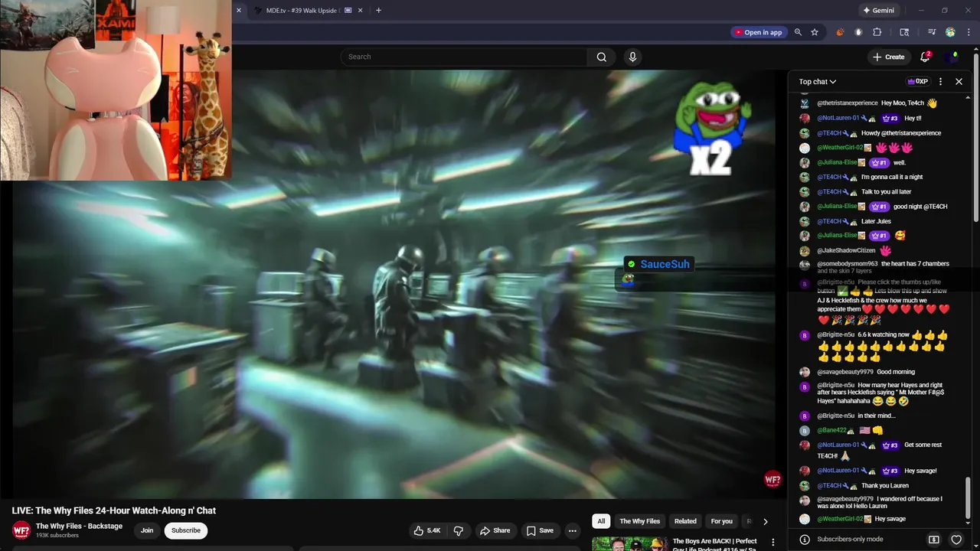Click the Create button

pos(888,57)
